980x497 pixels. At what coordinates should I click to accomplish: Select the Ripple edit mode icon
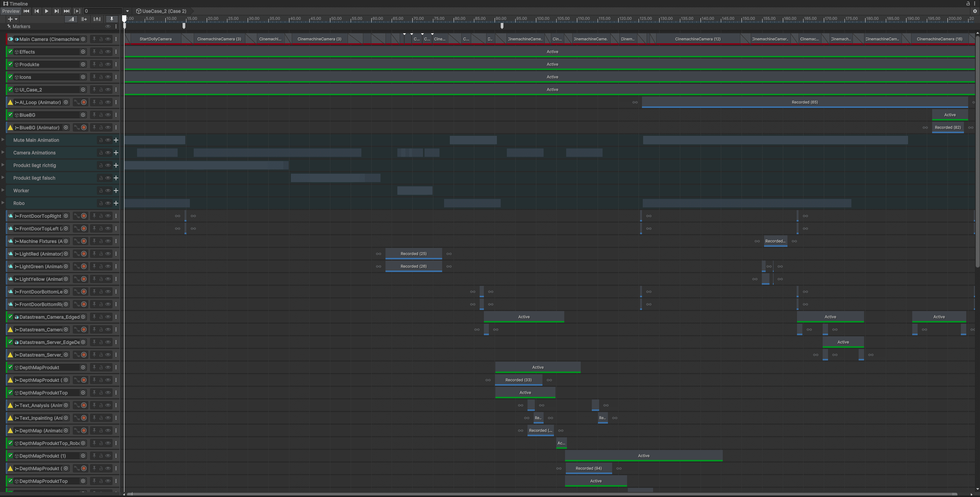point(84,19)
